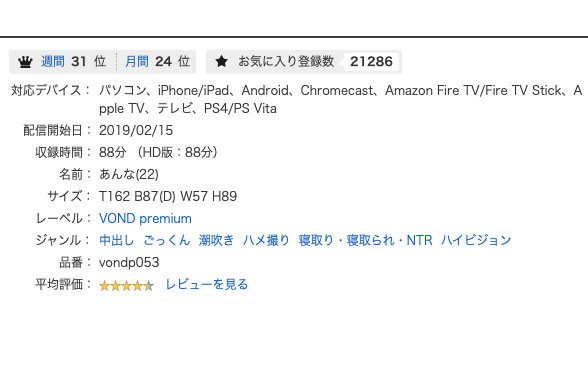Click the weekly rank number 31 位
The image size is (588, 386).
[89, 61]
